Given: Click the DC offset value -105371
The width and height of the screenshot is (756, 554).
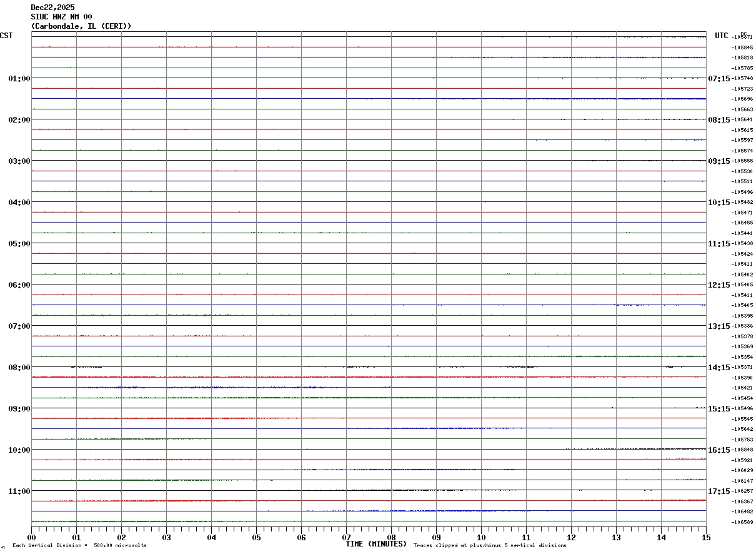Looking at the screenshot, I should tap(742, 367).
